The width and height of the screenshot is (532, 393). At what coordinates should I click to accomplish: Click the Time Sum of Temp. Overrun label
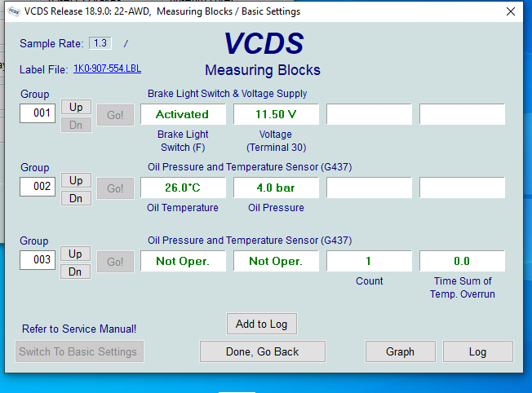pos(463,288)
